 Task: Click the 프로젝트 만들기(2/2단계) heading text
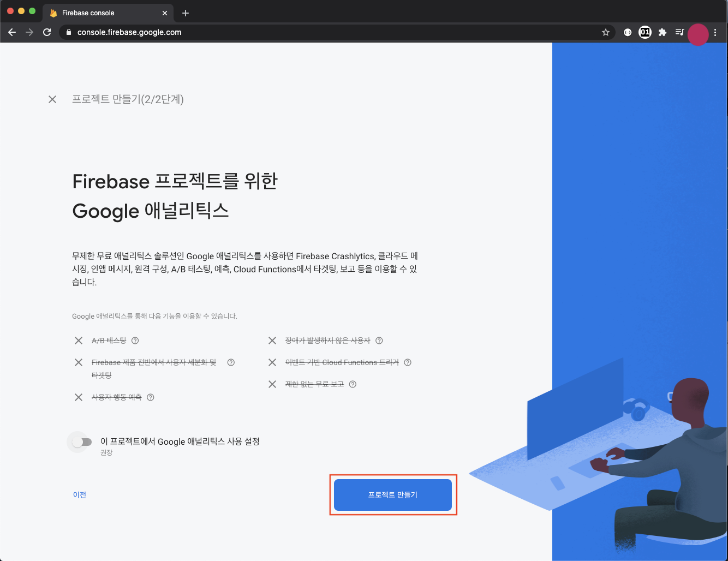pos(128,99)
